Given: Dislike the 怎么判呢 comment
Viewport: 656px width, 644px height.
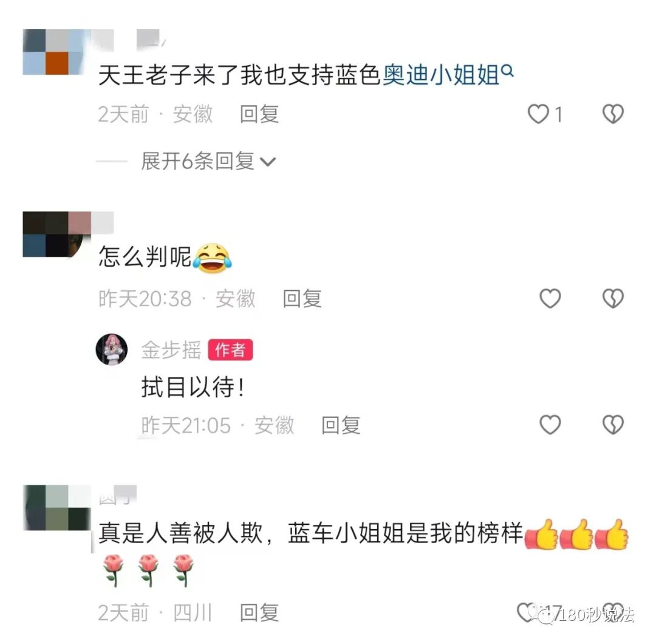Looking at the screenshot, I should pos(613,298).
